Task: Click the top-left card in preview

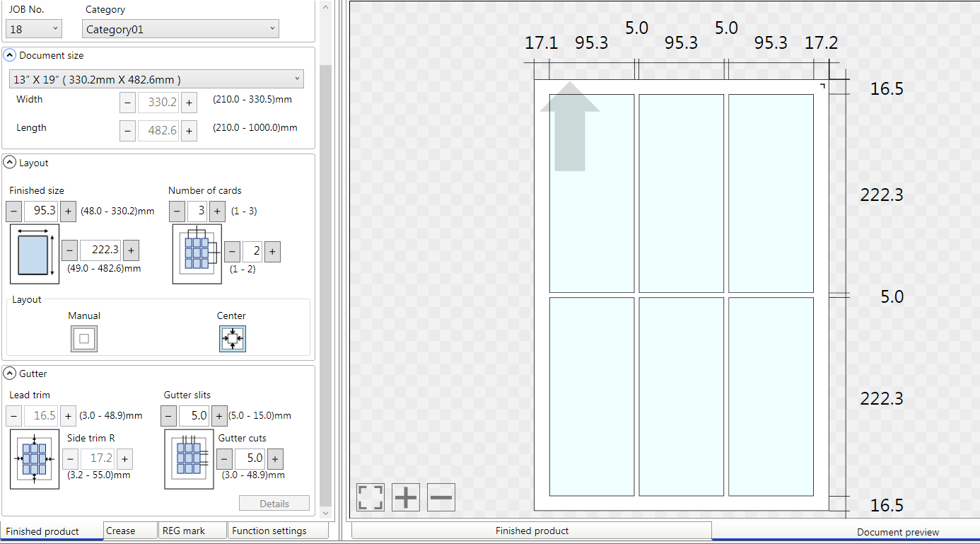Action: (x=592, y=193)
